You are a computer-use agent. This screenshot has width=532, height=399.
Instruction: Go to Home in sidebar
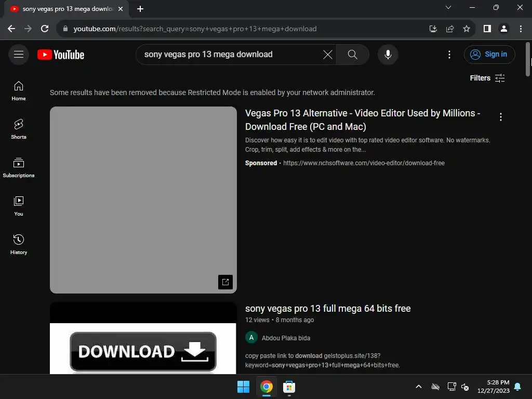click(x=19, y=91)
